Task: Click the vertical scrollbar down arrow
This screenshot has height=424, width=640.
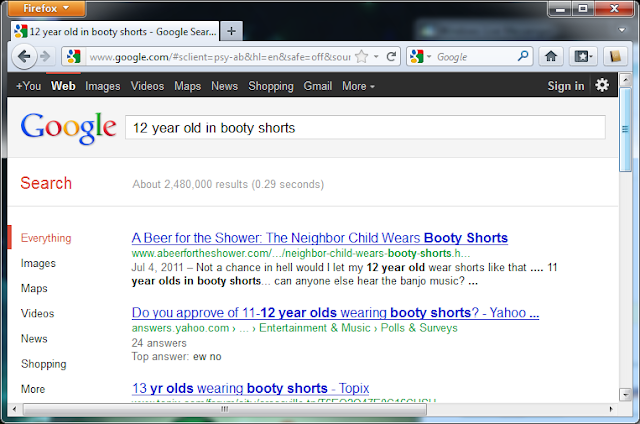Action: (625, 394)
